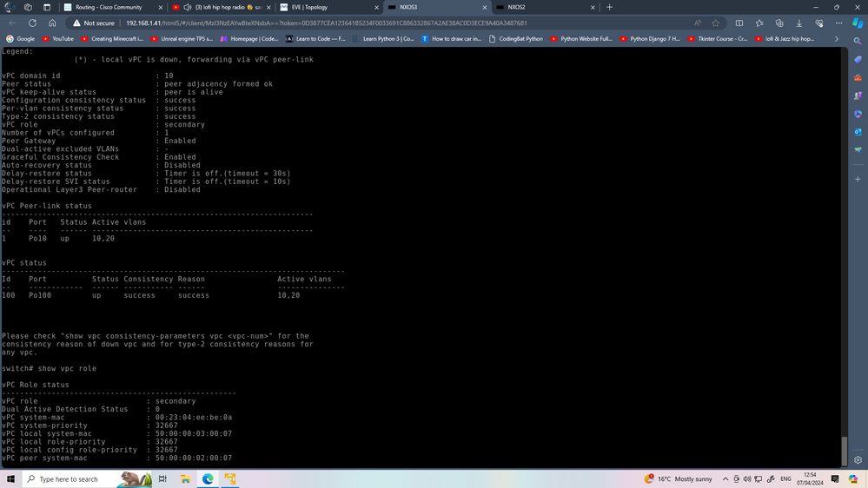This screenshot has width=868, height=488.
Task: Open the Drop icon in the sidebar
Action: coord(858,150)
